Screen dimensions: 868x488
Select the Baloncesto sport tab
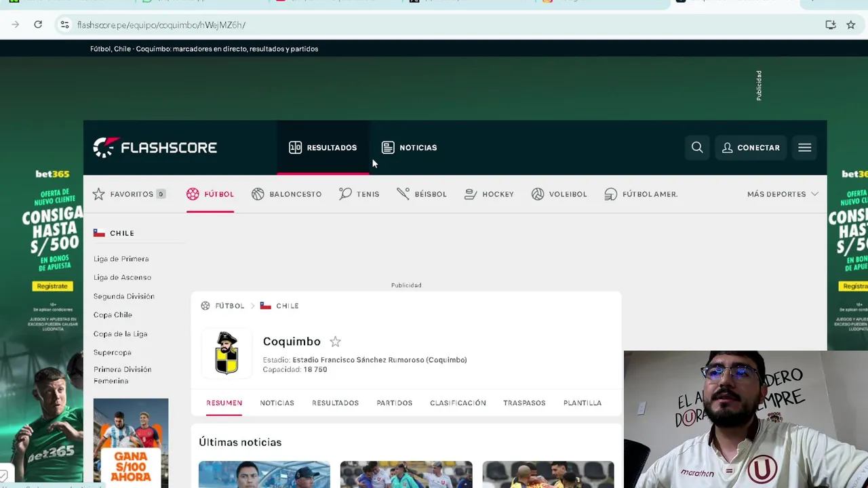[x=286, y=194]
